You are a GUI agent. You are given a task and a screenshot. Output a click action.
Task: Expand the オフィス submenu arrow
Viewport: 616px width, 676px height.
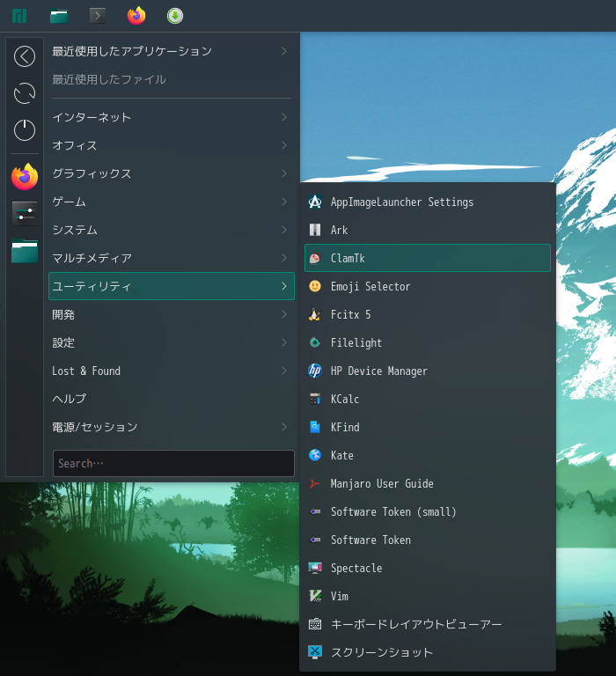[x=284, y=145]
